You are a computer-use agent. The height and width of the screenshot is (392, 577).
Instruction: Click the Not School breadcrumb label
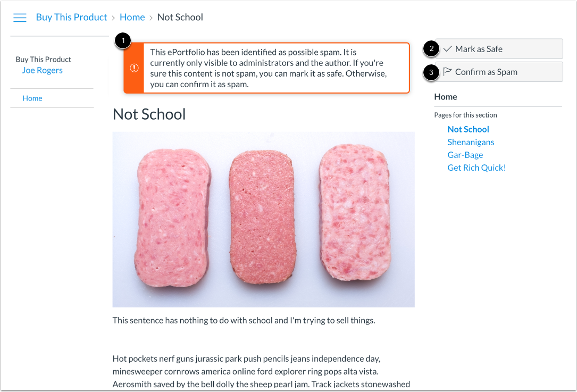pos(180,17)
